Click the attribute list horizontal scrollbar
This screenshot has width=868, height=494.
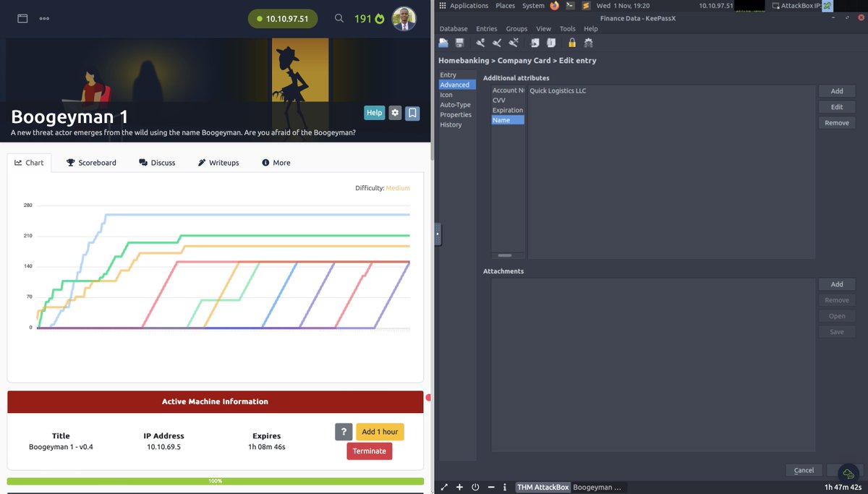505,255
